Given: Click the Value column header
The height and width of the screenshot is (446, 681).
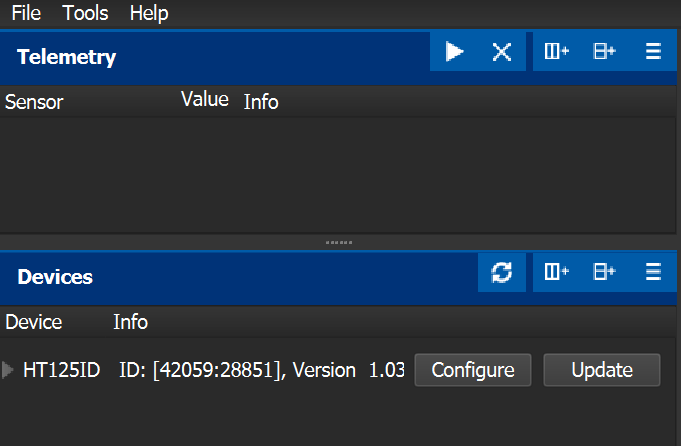Looking at the screenshot, I should coord(205,100).
